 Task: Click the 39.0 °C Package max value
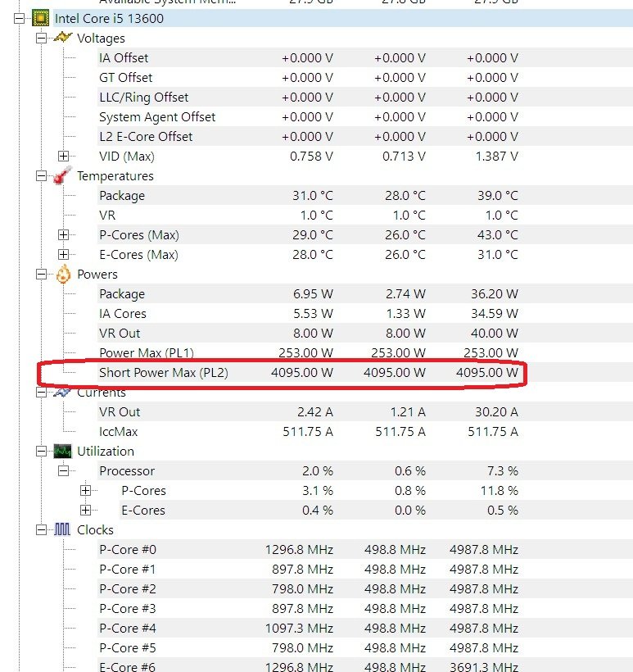(x=498, y=196)
